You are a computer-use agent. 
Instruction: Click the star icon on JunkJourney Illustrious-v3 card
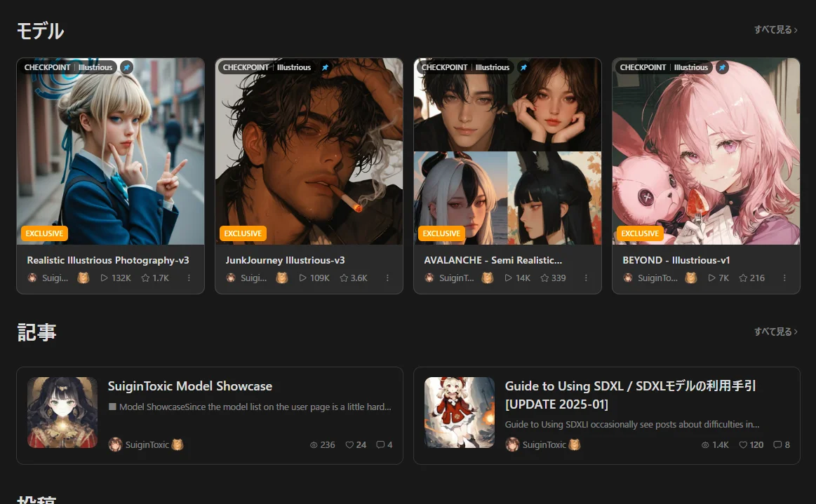click(345, 278)
